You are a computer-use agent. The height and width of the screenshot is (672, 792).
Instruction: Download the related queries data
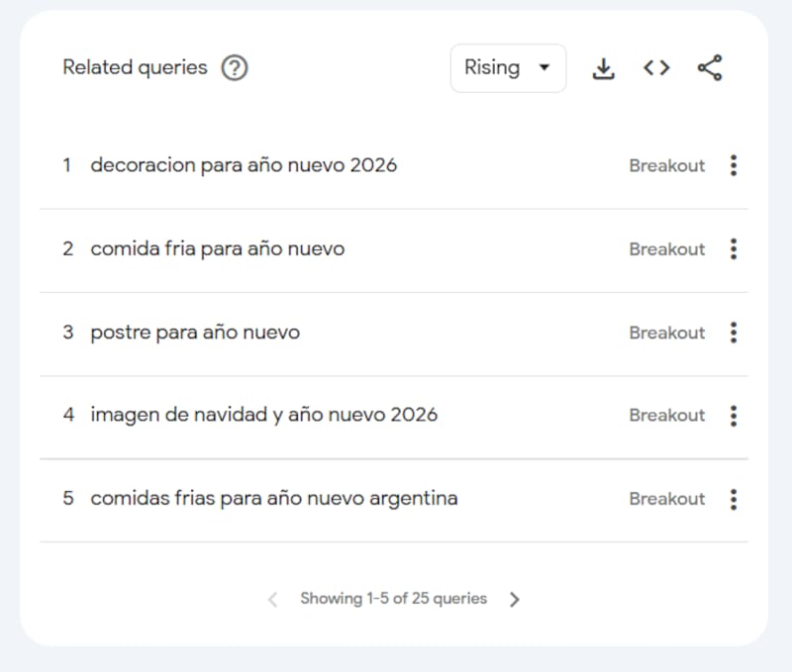coord(603,68)
